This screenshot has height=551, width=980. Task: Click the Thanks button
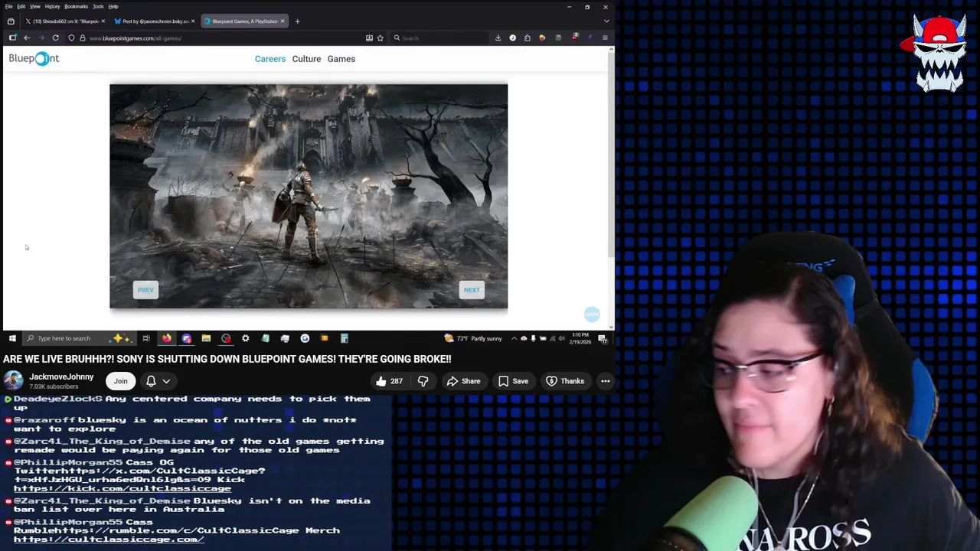pyautogui.click(x=565, y=381)
